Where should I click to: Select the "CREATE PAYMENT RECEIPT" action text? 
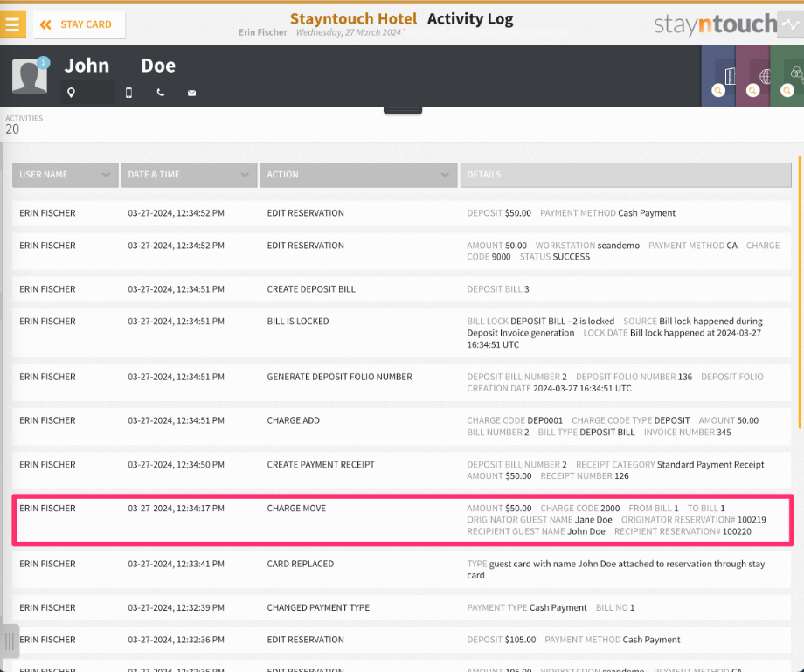coord(321,464)
